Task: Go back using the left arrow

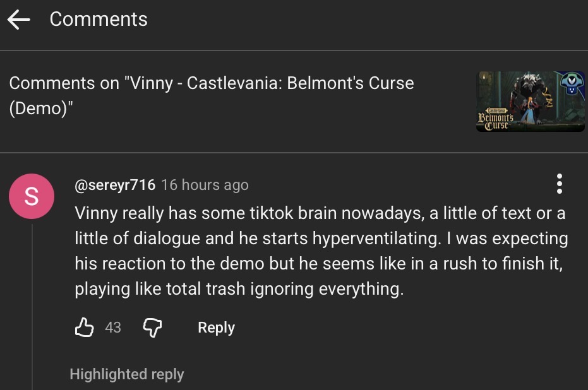Action: click(19, 20)
